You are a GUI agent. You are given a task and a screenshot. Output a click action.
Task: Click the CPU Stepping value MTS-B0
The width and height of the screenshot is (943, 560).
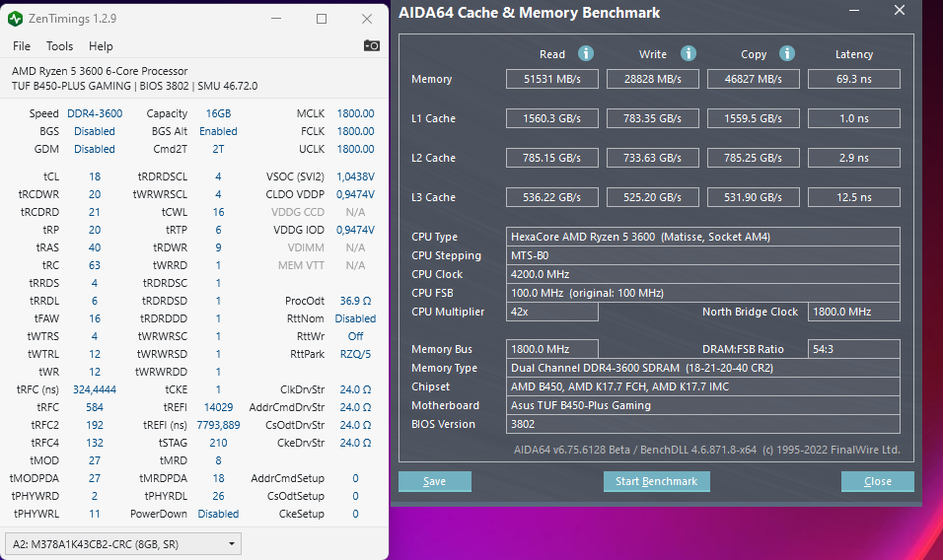[x=703, y=255]
